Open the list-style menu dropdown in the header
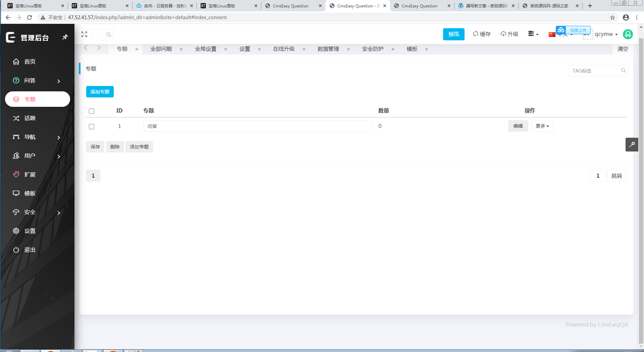The width and height of the screenshot is (644, 352). (533, 34)
